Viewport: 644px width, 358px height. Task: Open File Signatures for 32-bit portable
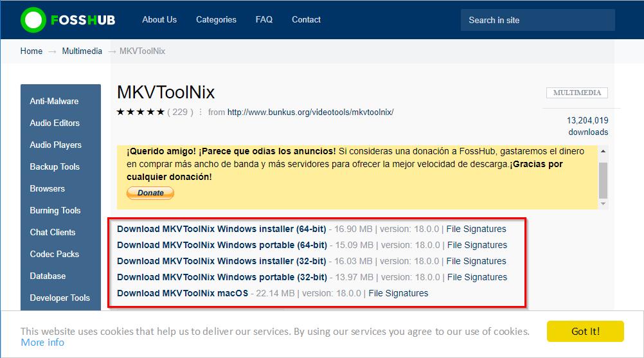coord(477,277)
